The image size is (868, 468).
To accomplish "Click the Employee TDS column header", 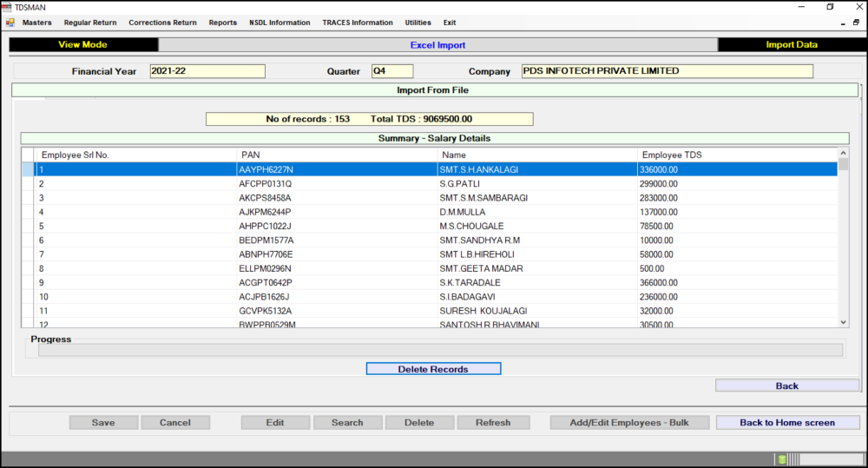I will 737,155.
